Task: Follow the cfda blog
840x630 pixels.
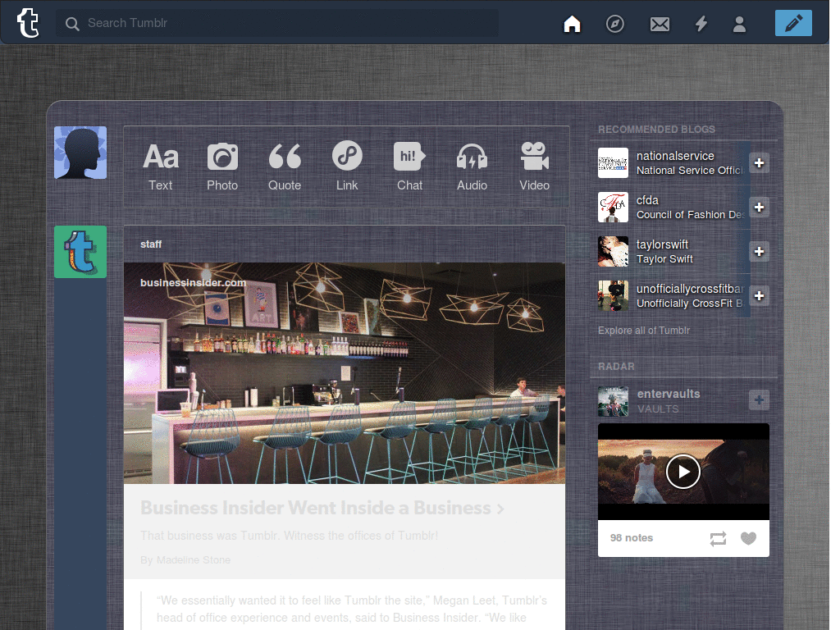Action: click(x=759, y=208)
